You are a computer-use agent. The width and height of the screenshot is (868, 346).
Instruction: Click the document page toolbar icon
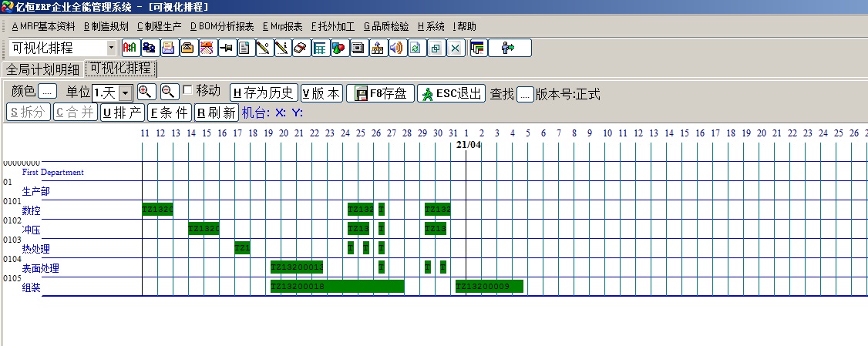pos(244,49)
